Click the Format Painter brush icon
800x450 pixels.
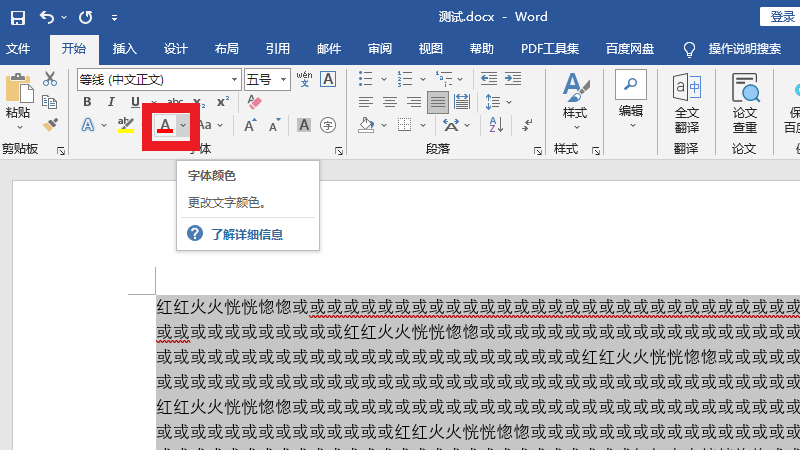click(50, 124)
